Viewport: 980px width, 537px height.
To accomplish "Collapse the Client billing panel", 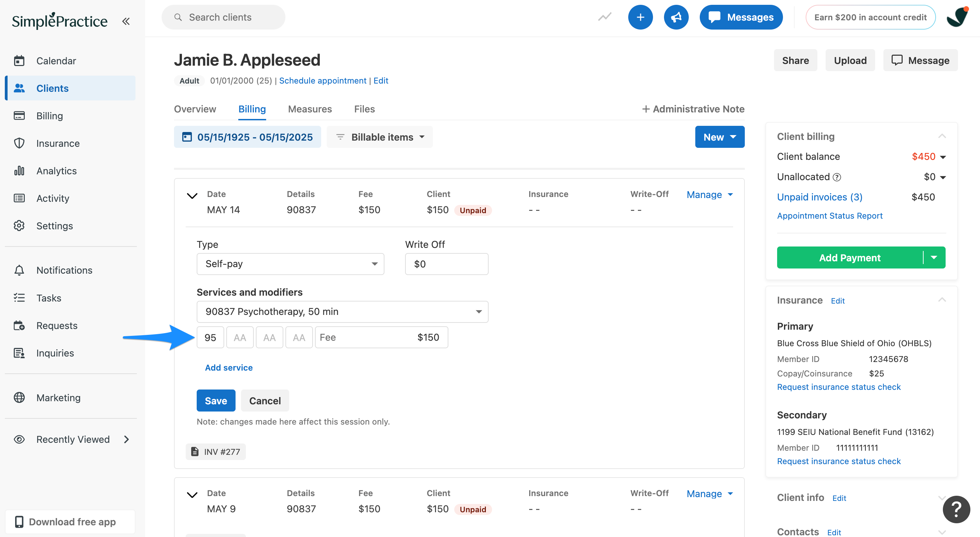I will pyautogui.click(x=942, y=136).
